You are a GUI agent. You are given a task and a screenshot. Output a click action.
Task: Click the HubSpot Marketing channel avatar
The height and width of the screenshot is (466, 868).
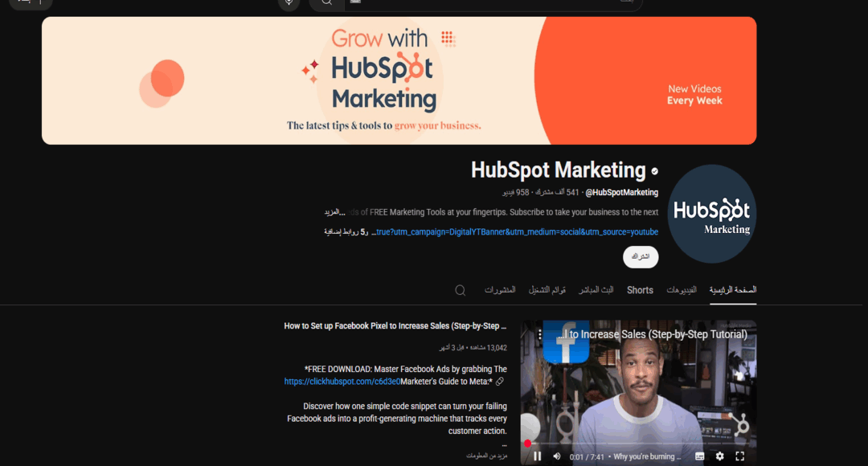[711, 214]
